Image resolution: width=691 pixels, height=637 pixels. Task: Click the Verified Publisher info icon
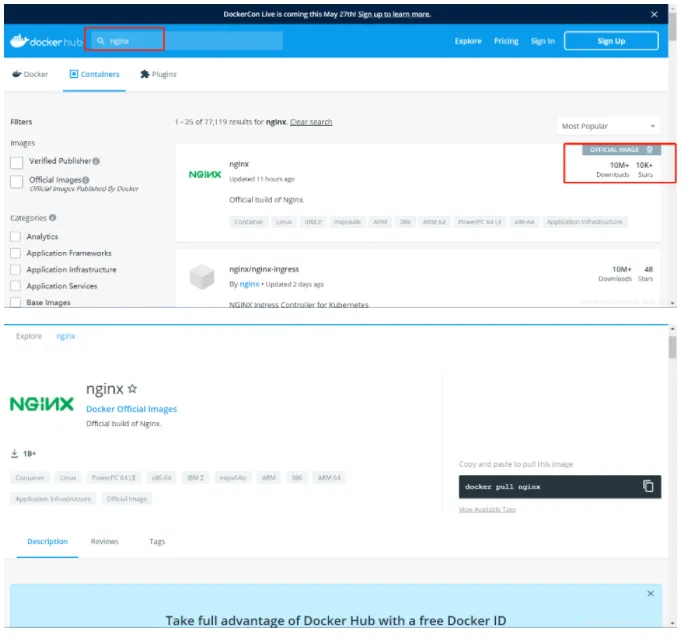click(96, 161)
